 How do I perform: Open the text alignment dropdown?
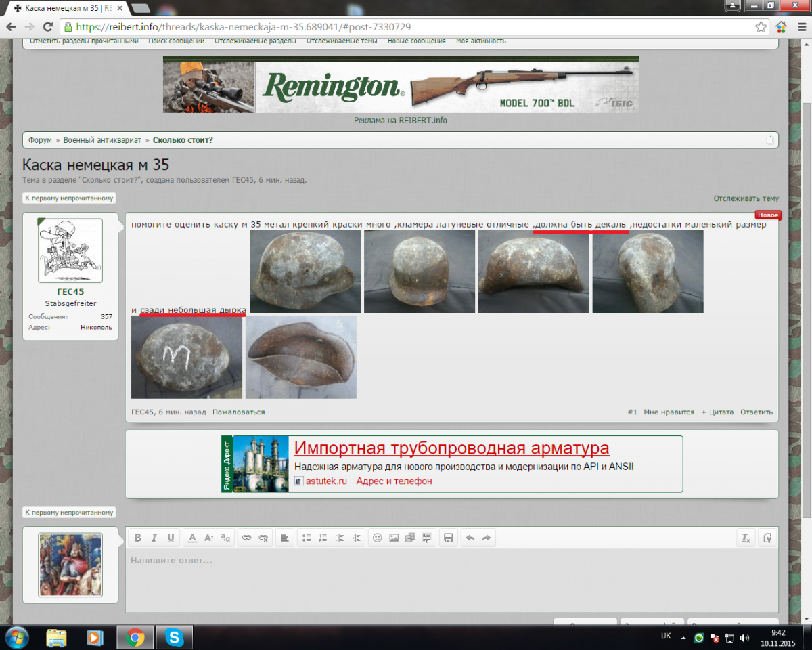tap(284, 538)
